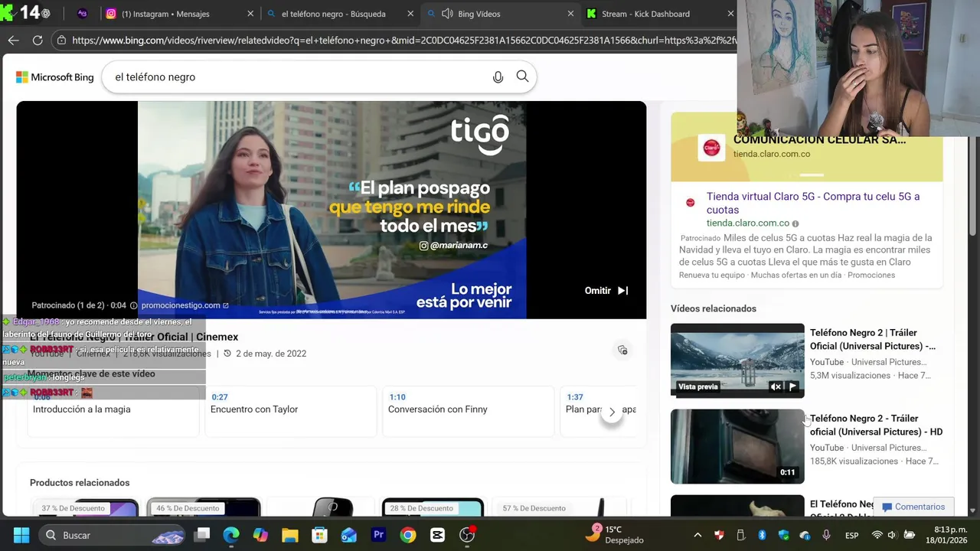
Task: Open the Stream - Kick Dashboard tab
Action: (x=658, y=14)
